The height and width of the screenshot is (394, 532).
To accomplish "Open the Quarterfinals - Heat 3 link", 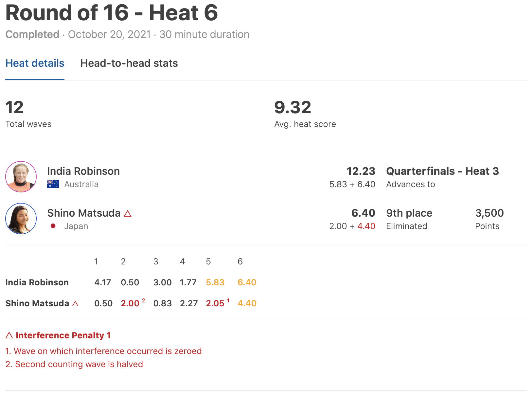I will (x=442, y=171).
